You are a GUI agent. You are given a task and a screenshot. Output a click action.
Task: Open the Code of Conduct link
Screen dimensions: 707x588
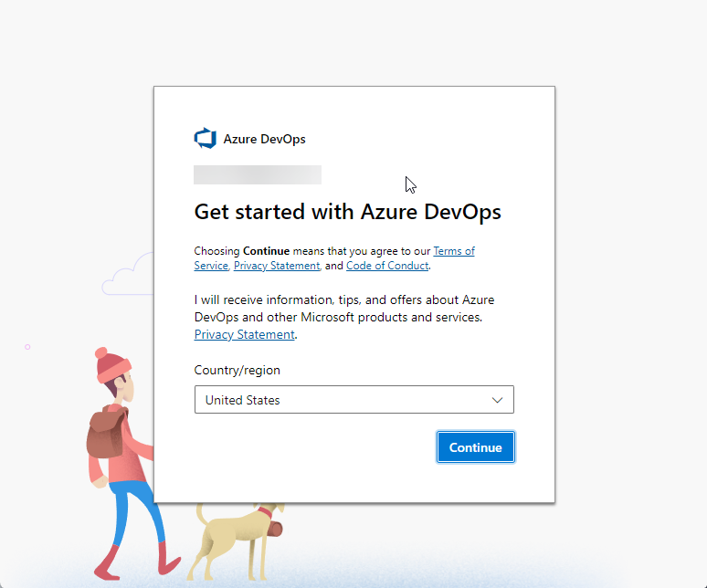[387, 266]
